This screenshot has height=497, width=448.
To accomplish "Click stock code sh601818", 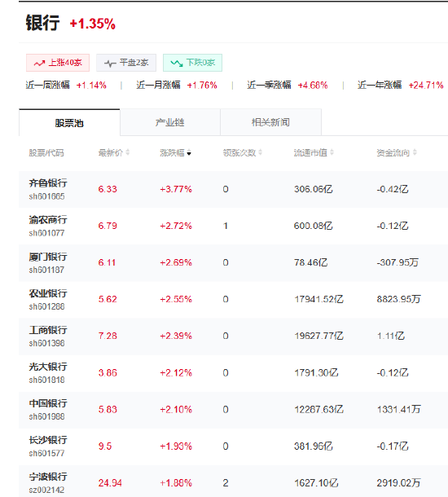I will (47, 380).
